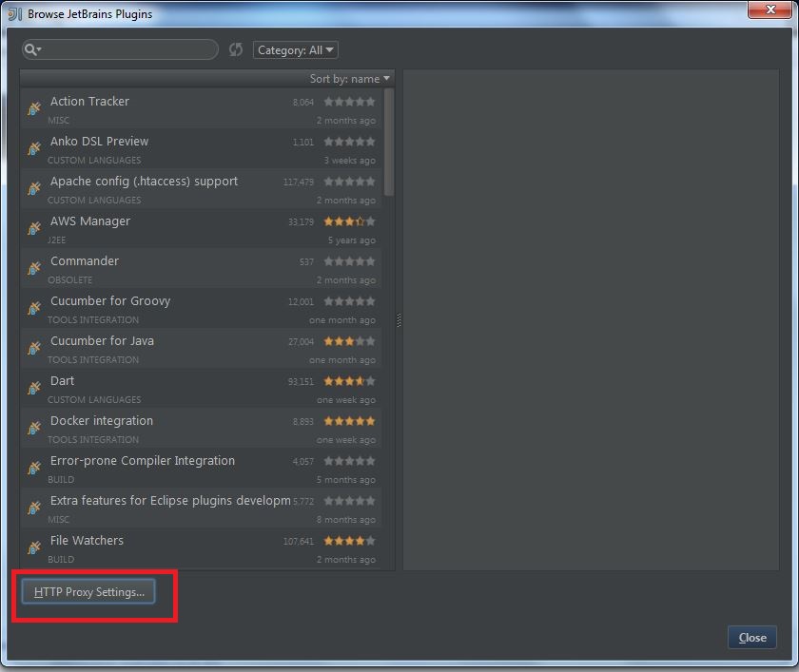Click the Action Tracker plugin icon
This screenshot has width=799, height=672.
(x=34, y=108)
